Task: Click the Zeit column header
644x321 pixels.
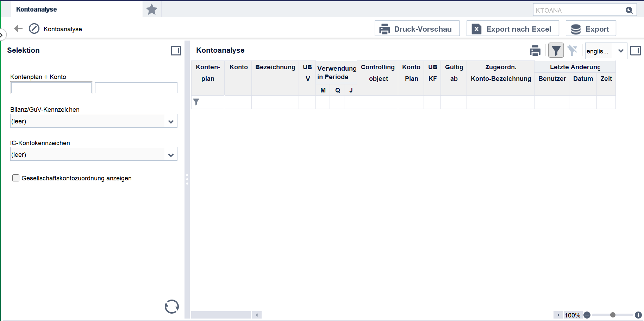Action: pos(606,84)
